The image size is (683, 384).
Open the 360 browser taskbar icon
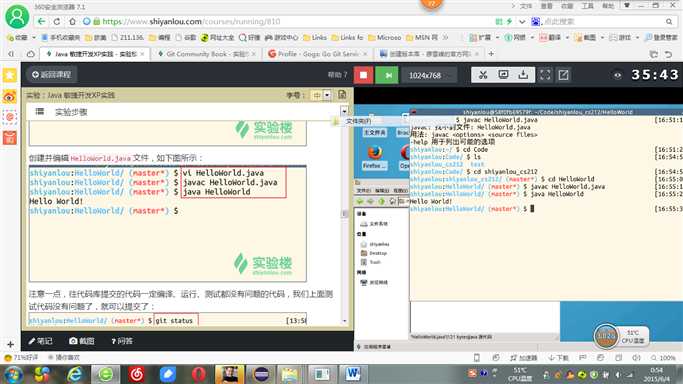[x=105, y=374]
